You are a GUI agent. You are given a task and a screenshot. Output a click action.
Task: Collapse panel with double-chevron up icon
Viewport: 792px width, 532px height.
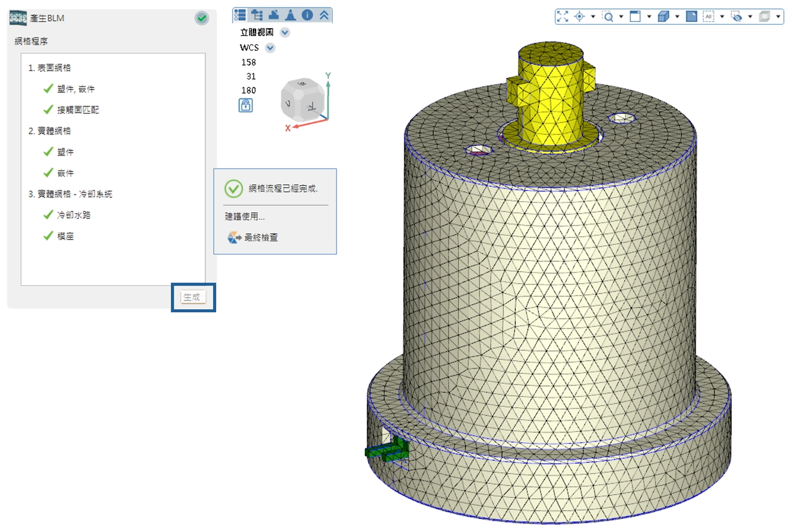click(324, 15)
